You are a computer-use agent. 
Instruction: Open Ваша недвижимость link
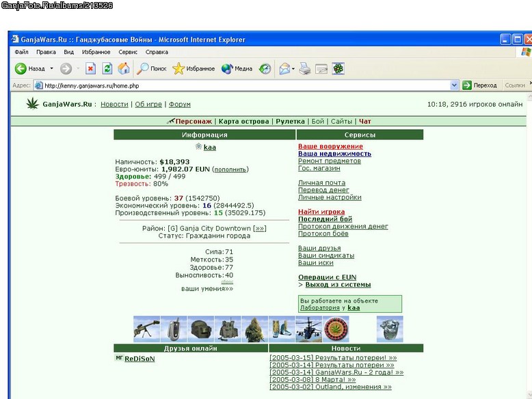coord(334,154)
